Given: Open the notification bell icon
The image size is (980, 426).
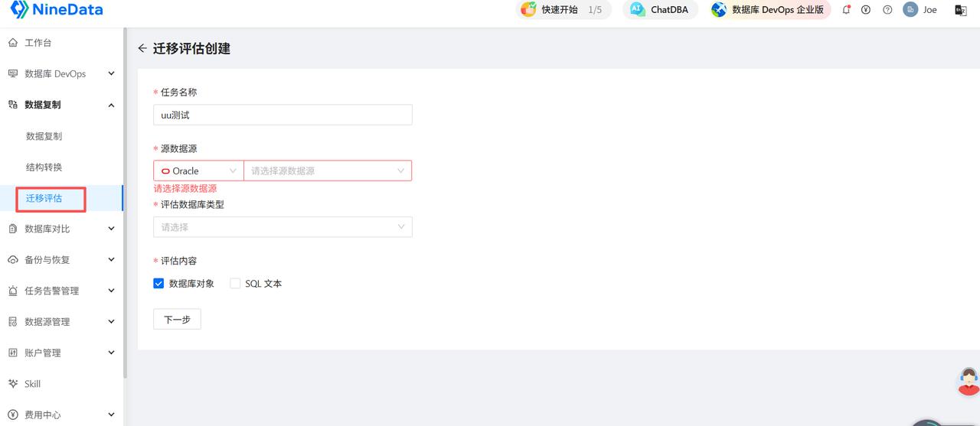Looking at the screenshot, I should click(846, 10).
